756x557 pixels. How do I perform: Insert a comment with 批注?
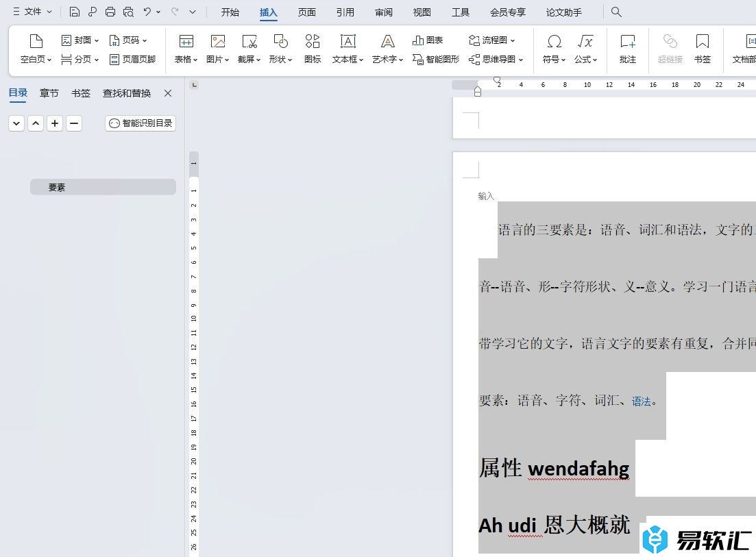tap(628, 49)
